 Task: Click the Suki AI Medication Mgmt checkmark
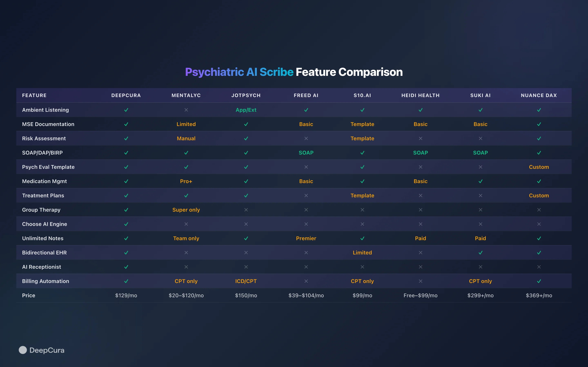point(480,181)
